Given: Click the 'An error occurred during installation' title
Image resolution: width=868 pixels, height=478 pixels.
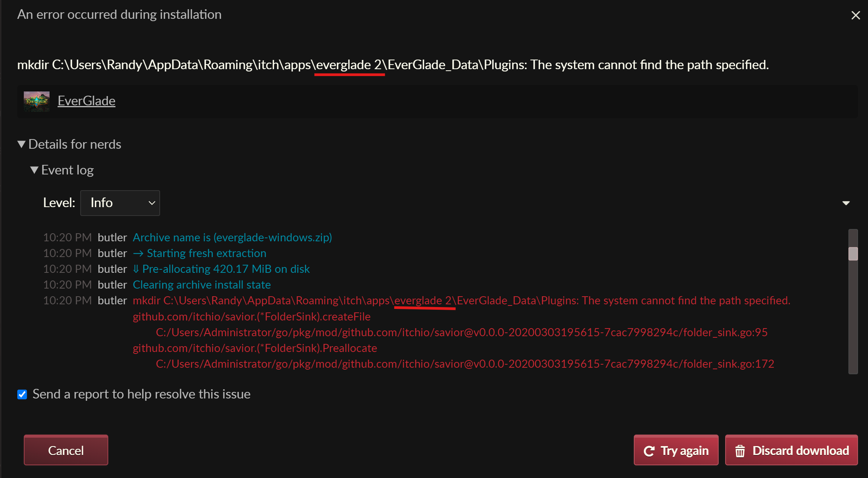Looking at the screenshot, I should (x=119, y=15).
